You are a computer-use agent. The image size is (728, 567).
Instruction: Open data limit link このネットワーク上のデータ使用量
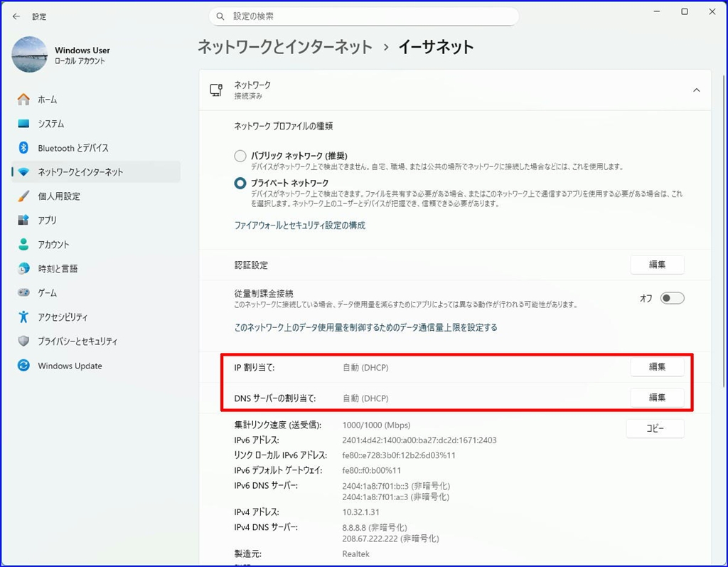tap(366, 328)
